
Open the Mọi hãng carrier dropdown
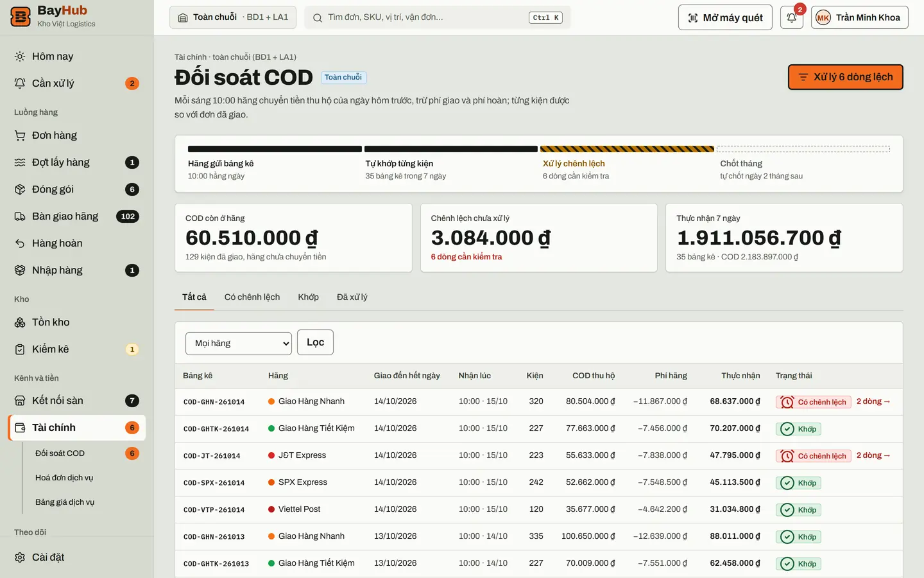239,344
